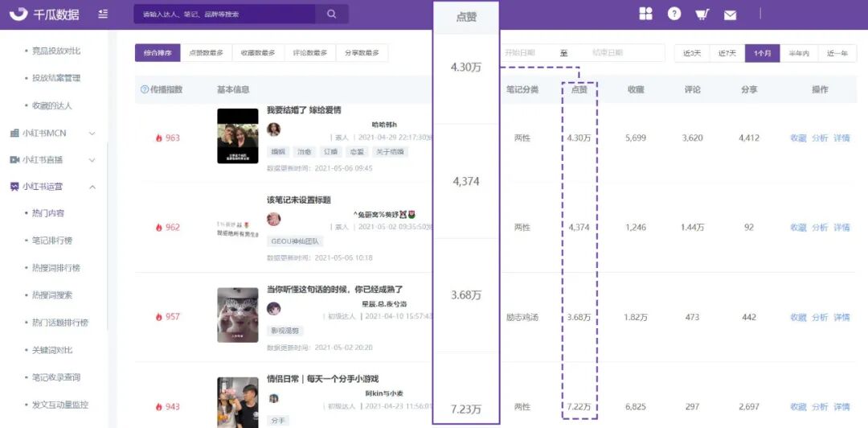868x428 pixels.
Task: Click the 开始日期 date field
Action: point(520,52)
